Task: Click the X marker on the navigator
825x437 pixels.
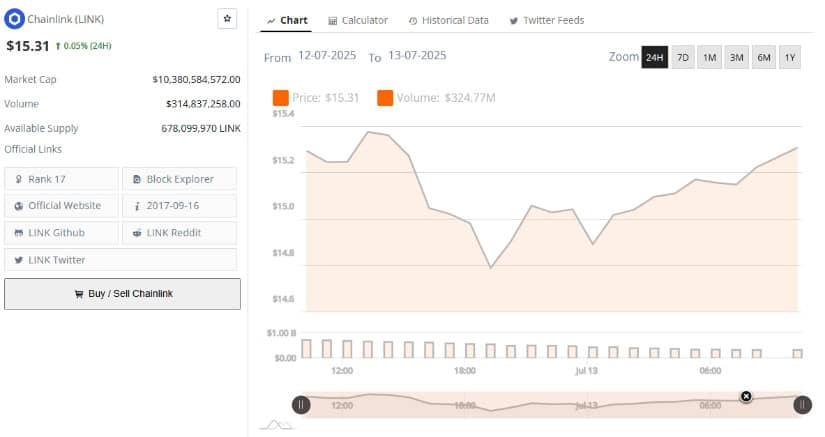Action: click(x=746, y=397)
